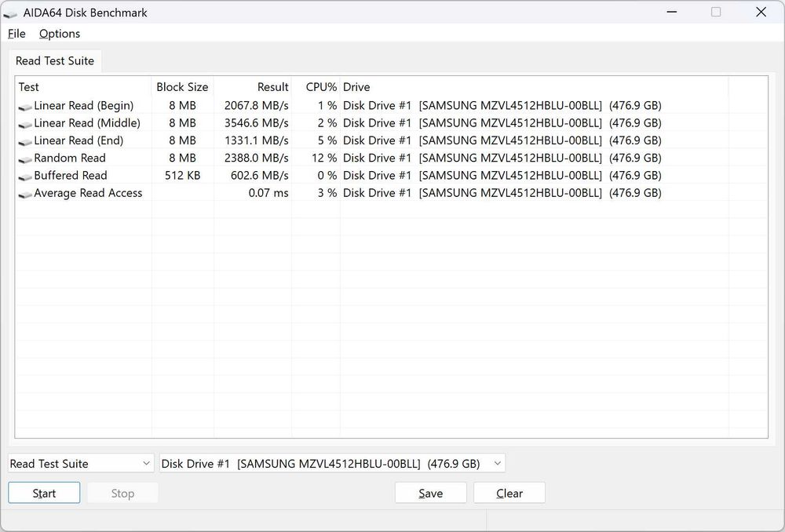Click the Stop button

122,493
